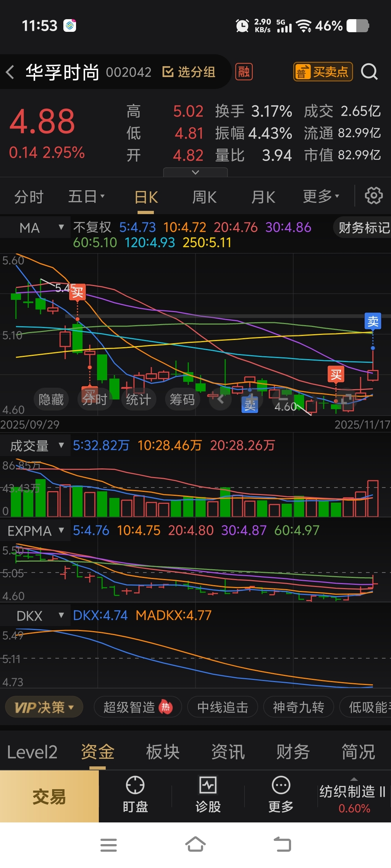Open 更多 more periods dropdown
The height and width of the screenshot is (868, 391).
(321, 197)
